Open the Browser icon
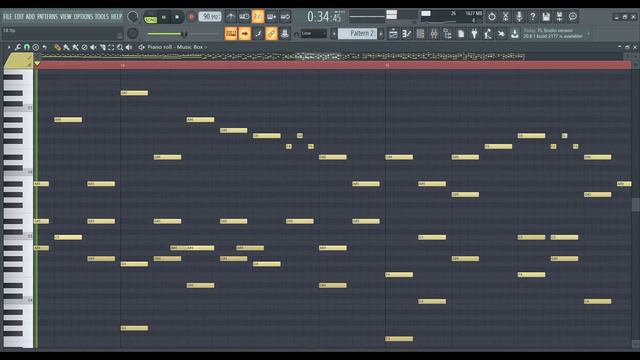Image resolution: width=640 pixels, height=360 pixels. click(447, 33)
